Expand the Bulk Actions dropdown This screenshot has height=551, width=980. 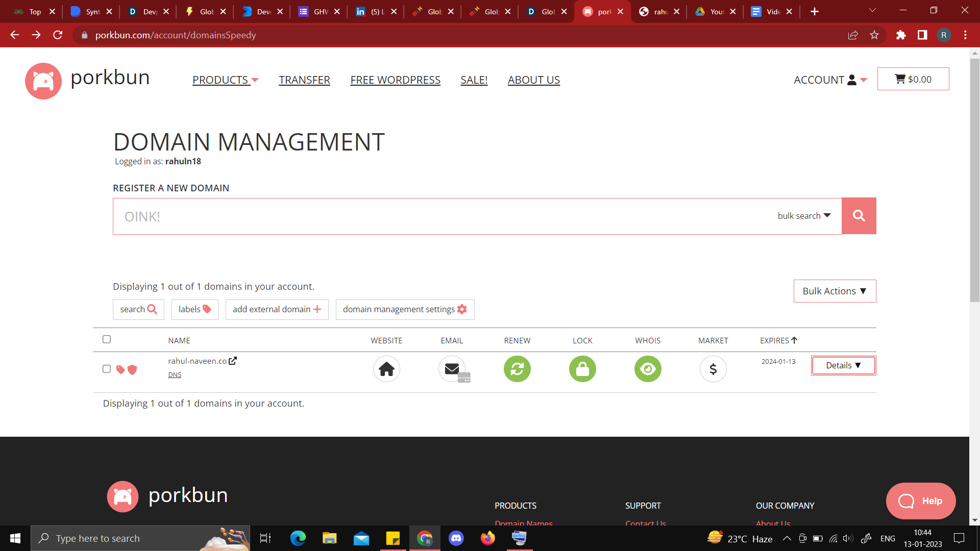(x=835, y=291)
